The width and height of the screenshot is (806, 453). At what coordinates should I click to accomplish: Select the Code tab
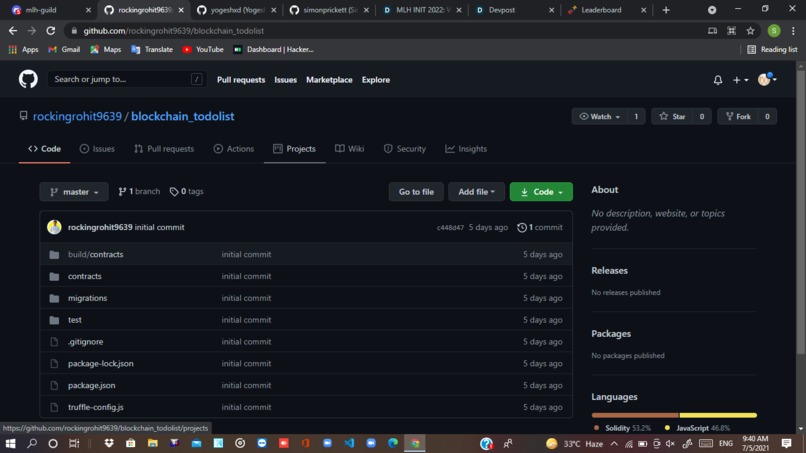[45, 149]
